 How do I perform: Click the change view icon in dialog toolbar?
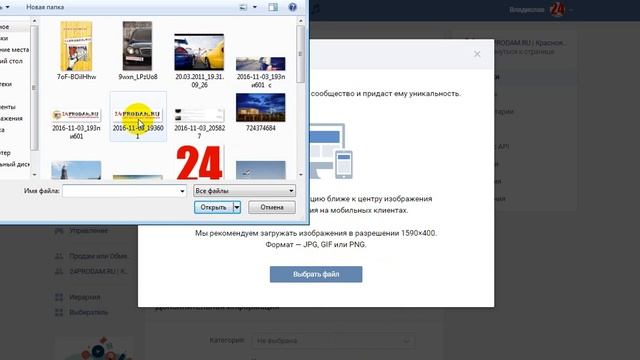(x=243, y=7)
